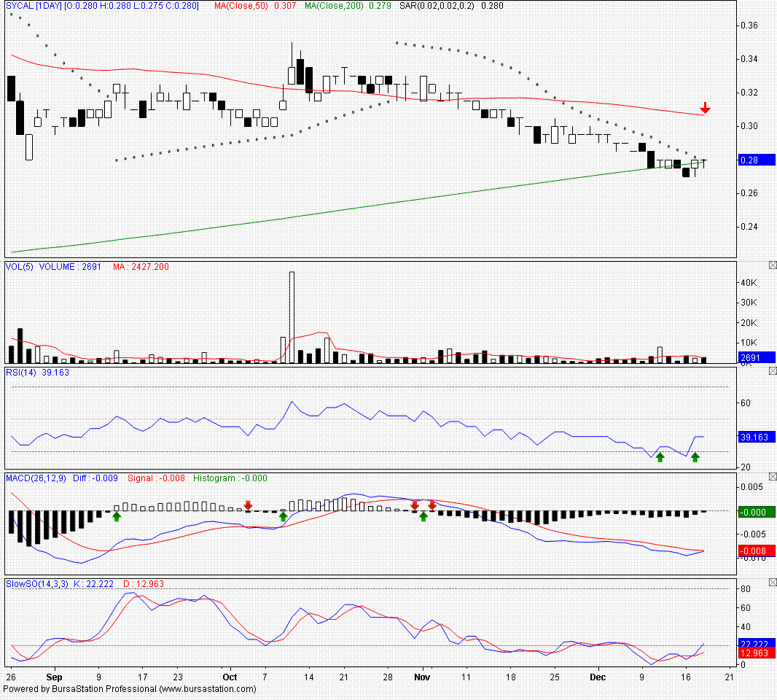Close the SlowSO stochastic panel

coord(773,582)
